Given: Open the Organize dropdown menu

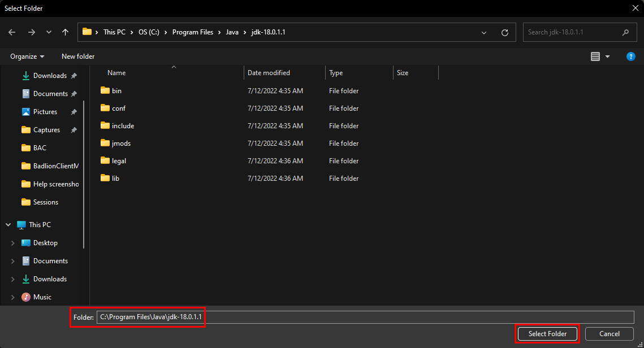Looking at the screenshot, I should tap(27, 56).
